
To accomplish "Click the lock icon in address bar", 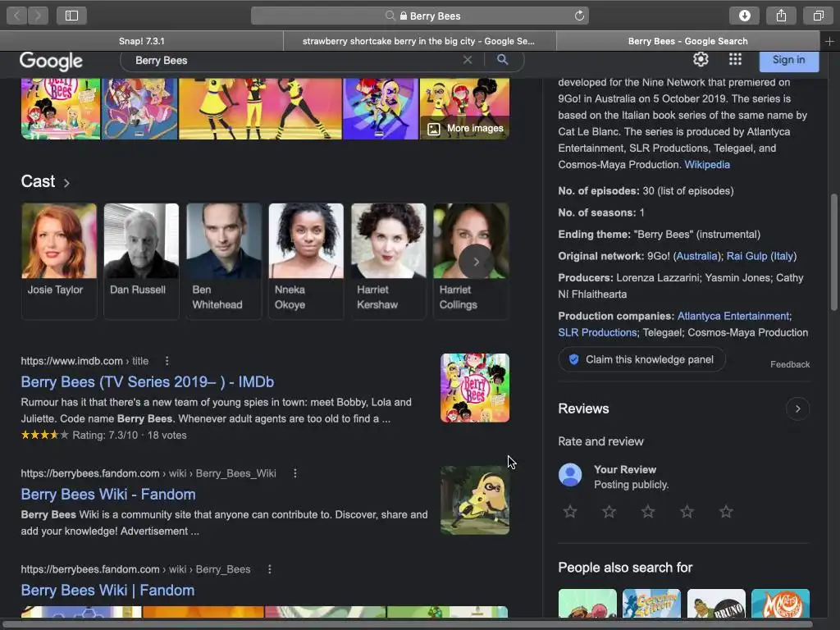I will pos(404,16).
